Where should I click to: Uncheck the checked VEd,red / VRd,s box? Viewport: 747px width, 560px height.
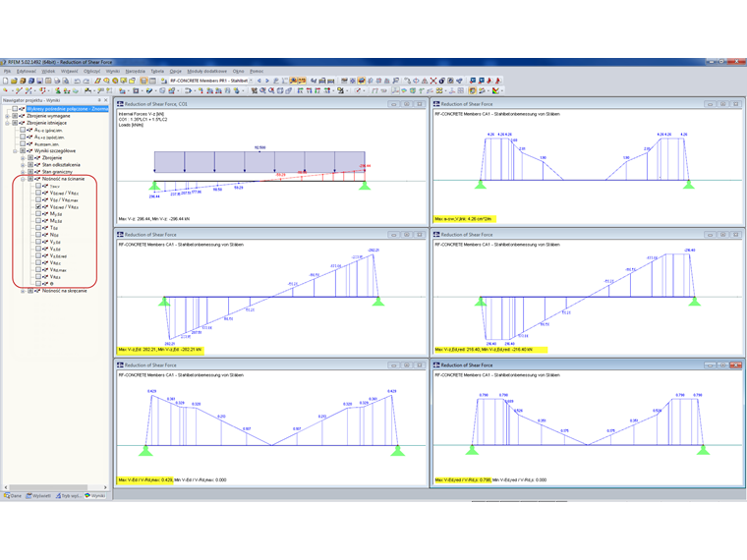coord(38,206)
